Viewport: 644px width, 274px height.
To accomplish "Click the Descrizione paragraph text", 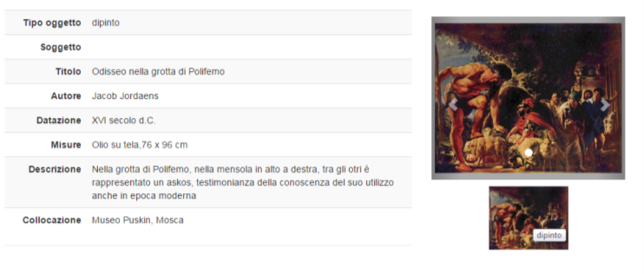I will 243,182.
